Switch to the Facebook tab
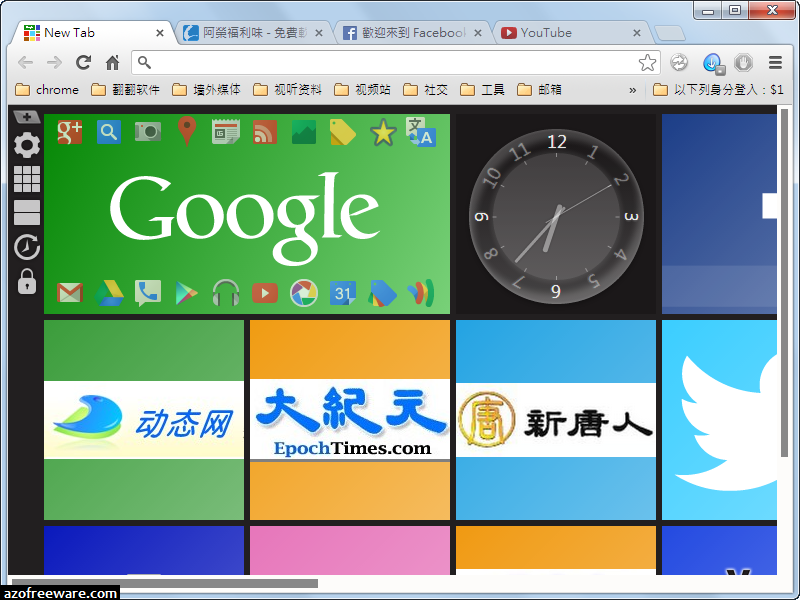Image resolution: width=800 pixels, height=600 pixels. pos(413,33)
